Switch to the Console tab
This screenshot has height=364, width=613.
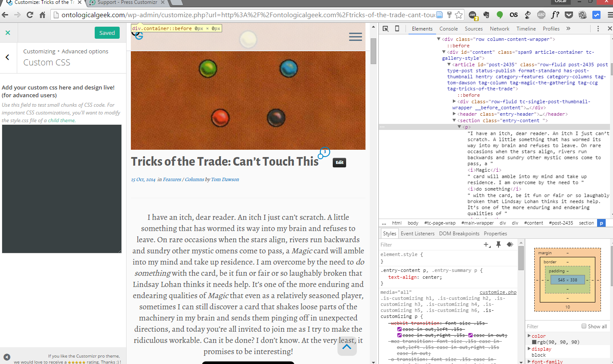click(448, 29)
